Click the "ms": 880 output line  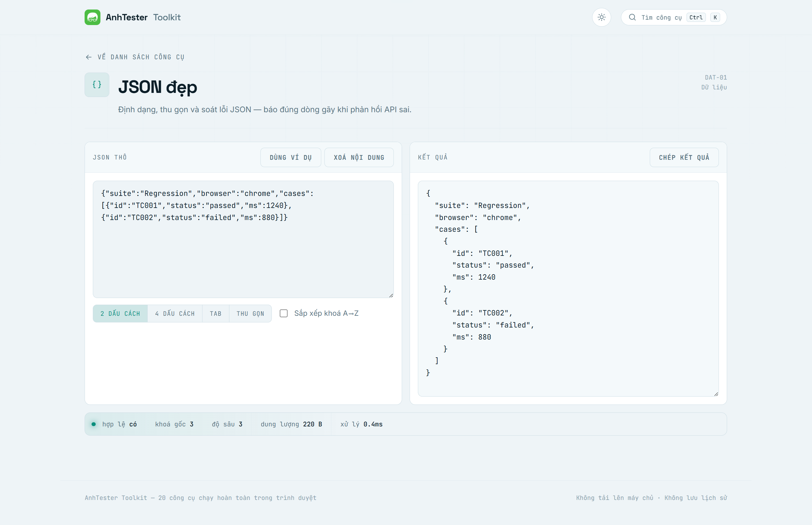[x=471, y=337]
